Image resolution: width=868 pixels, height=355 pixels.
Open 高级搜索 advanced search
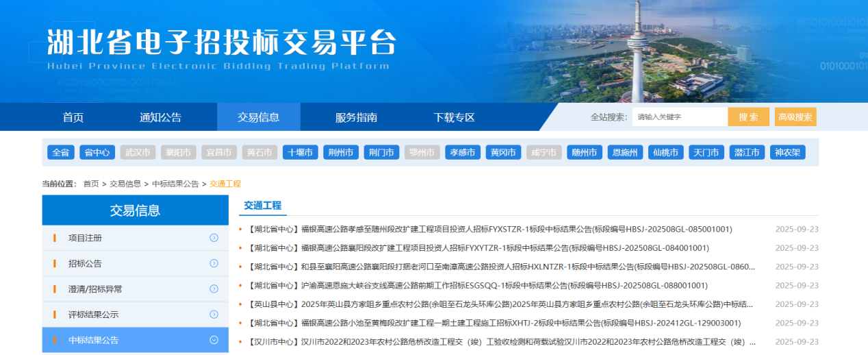[795, 117]
